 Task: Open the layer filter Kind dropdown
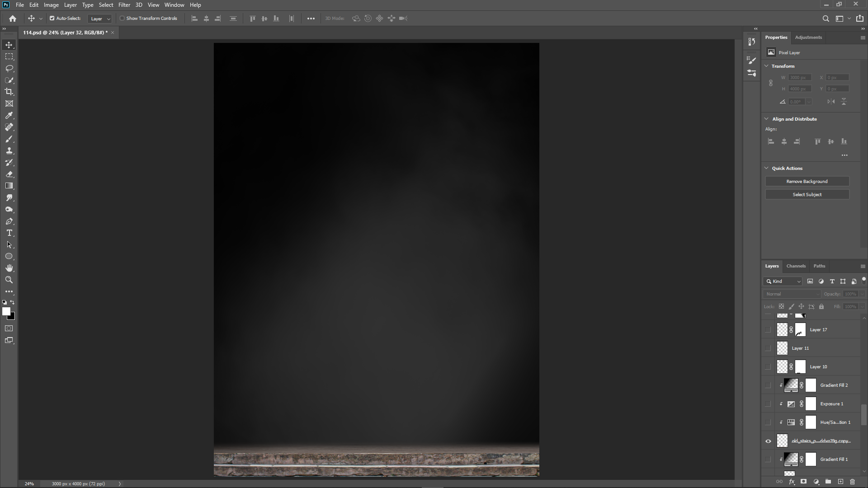783,282
